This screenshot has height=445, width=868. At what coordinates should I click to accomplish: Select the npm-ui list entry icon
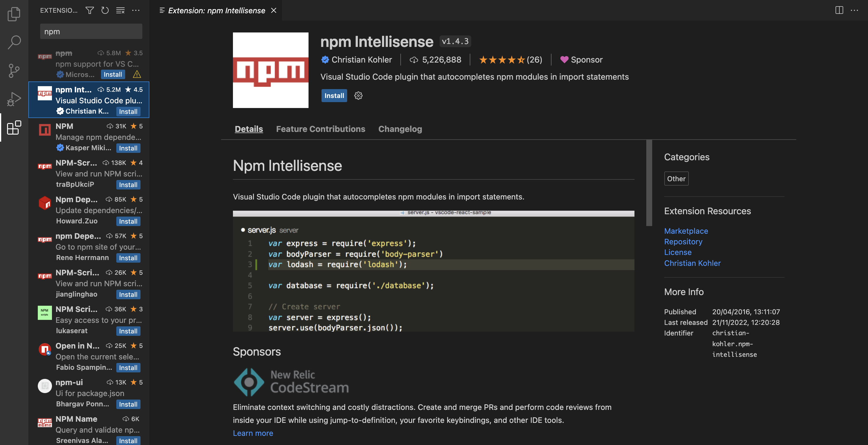click(x=45, y=386)
